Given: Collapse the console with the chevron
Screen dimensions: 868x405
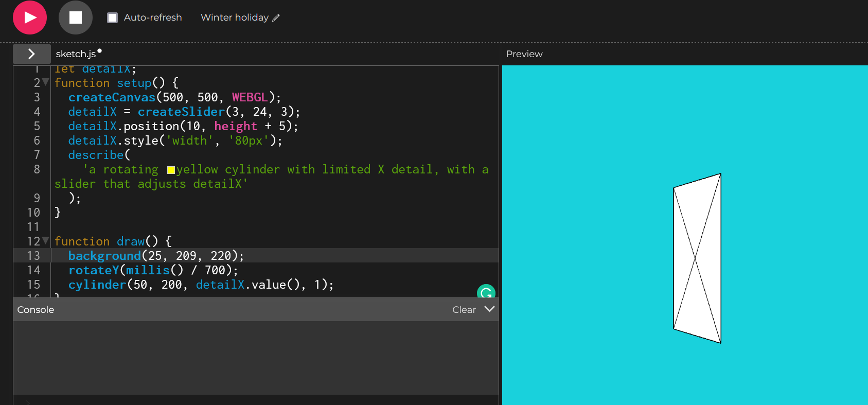Looking at the screenshot, I should tap(489, 309).
